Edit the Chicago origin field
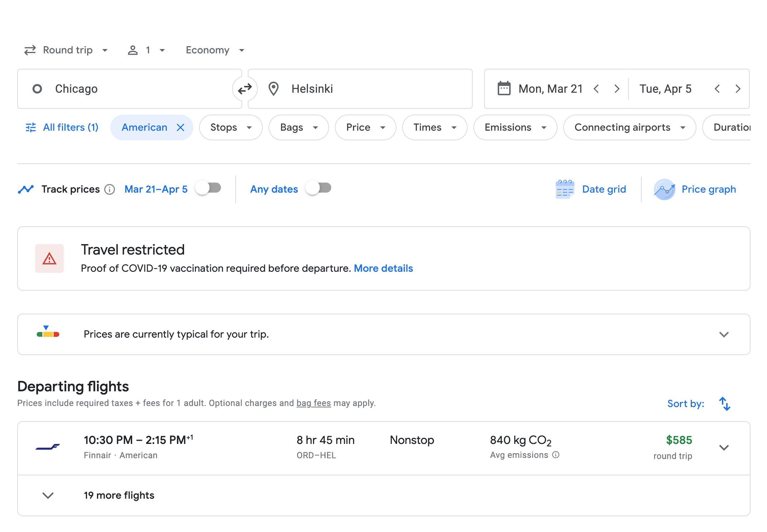767x532 pixels. [130, 89]
